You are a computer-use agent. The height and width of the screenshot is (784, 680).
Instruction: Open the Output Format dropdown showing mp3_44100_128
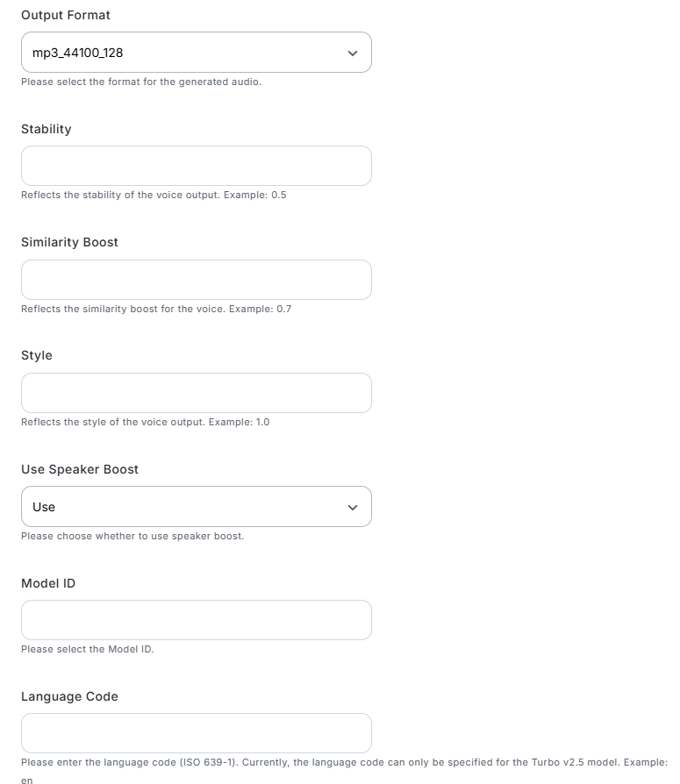[x=197, y=53]
